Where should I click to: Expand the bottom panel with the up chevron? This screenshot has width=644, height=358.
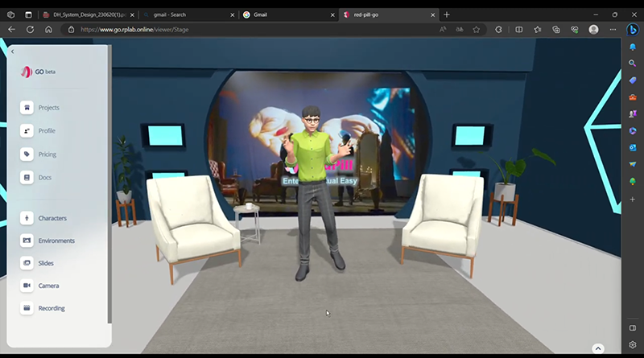(x=598, y=348)
